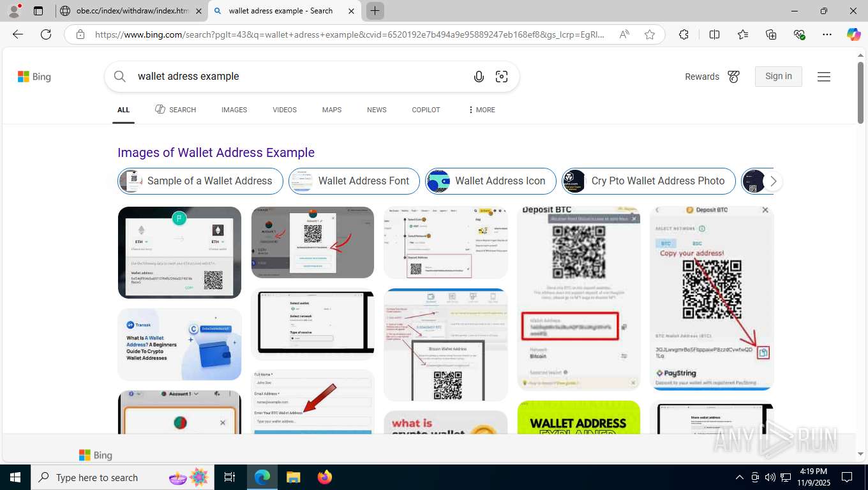The height and width of the screenshot is (490, 868).
Task: Switch to the obe.cc withdraw tab
Action: [131, 11]
